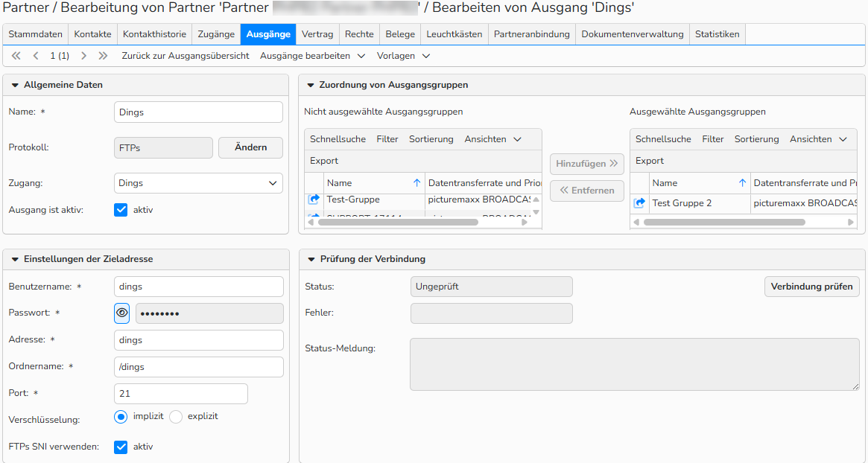Open Zugang dropdown with value Dings

tap(198, 183)
